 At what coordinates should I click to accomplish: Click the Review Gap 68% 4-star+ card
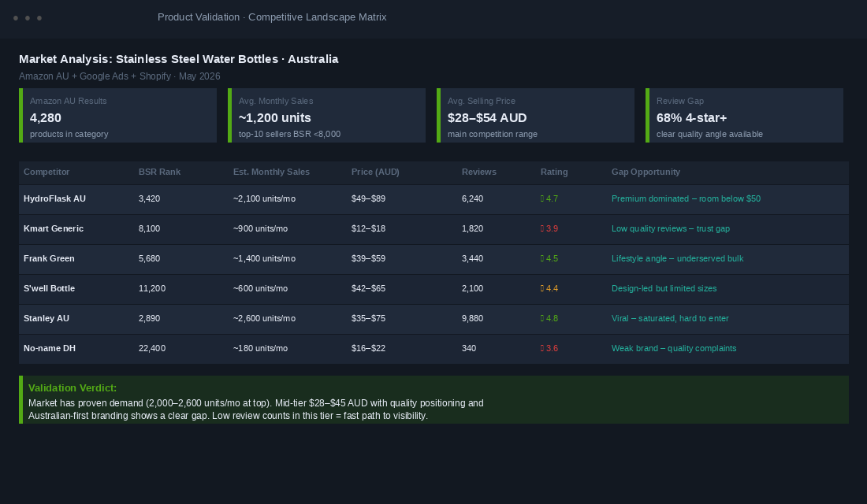[x=745, y=116]
